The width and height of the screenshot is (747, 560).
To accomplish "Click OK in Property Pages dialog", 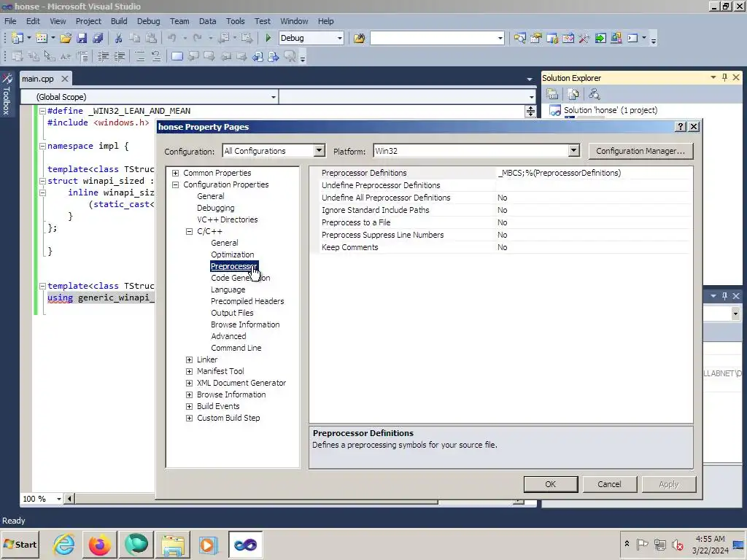I will pos(550,484).
